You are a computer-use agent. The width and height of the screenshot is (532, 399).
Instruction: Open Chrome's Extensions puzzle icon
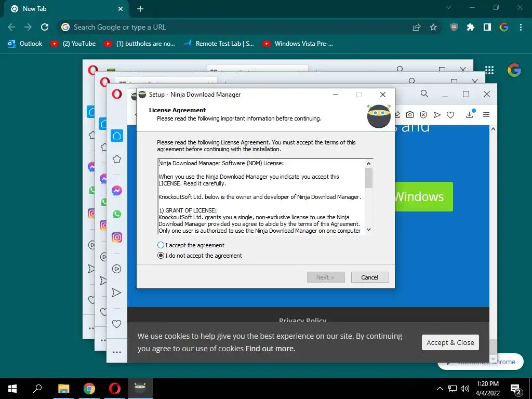[470, 27]
